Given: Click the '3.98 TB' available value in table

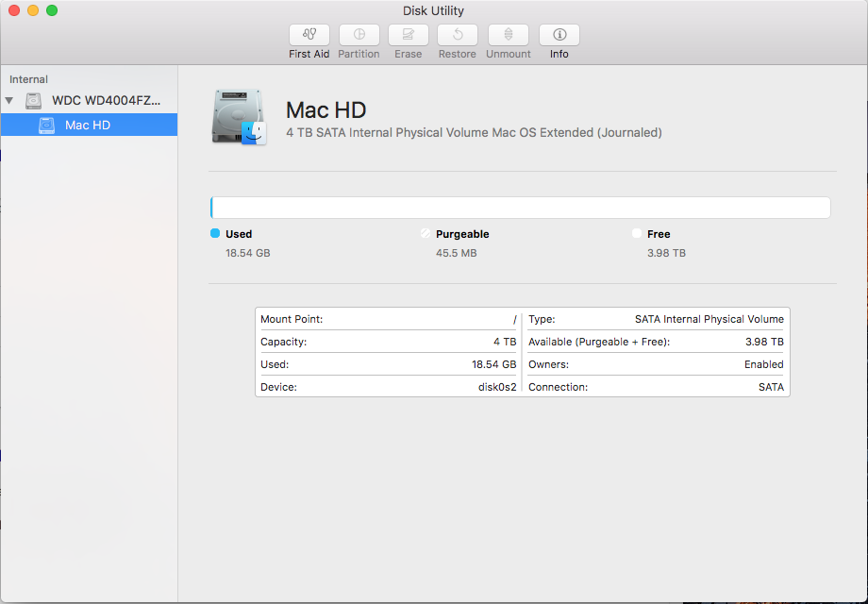Looking at the screenshot, I should [x=764, y=343].
